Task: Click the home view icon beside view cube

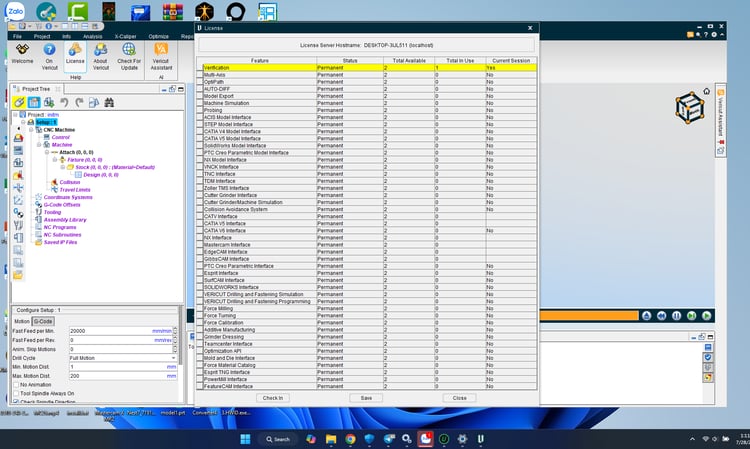Action: (x=706, y=91)
